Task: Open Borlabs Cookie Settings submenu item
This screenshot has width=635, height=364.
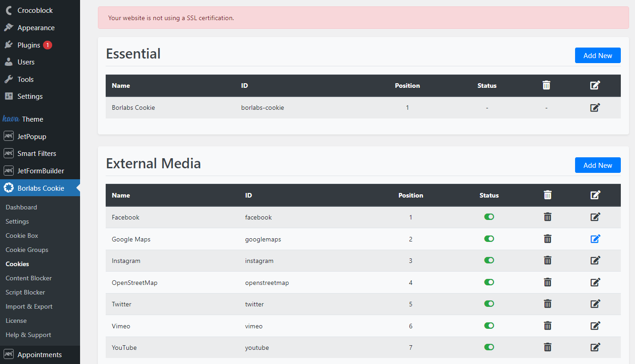Action: click(x=17, y=221)
